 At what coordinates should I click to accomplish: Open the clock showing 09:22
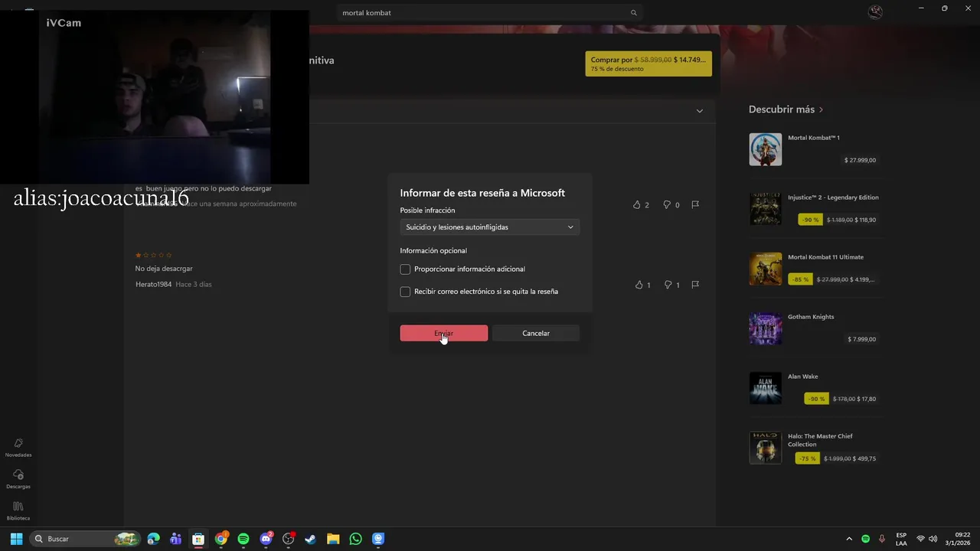coord(958,539)
